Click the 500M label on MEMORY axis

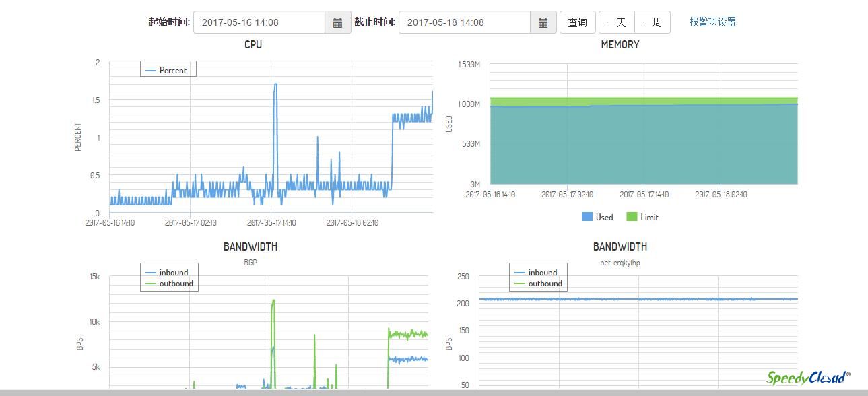point(471,144)
